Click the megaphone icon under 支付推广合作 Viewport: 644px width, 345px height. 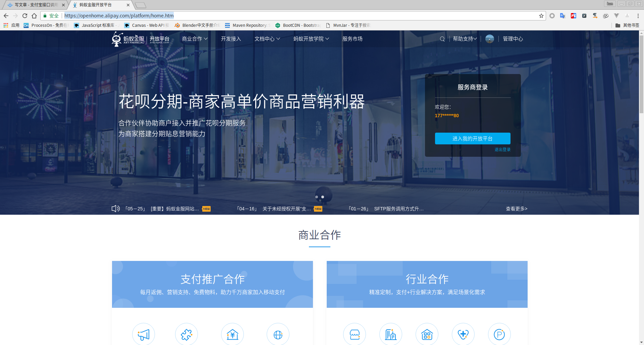[144, 334]
